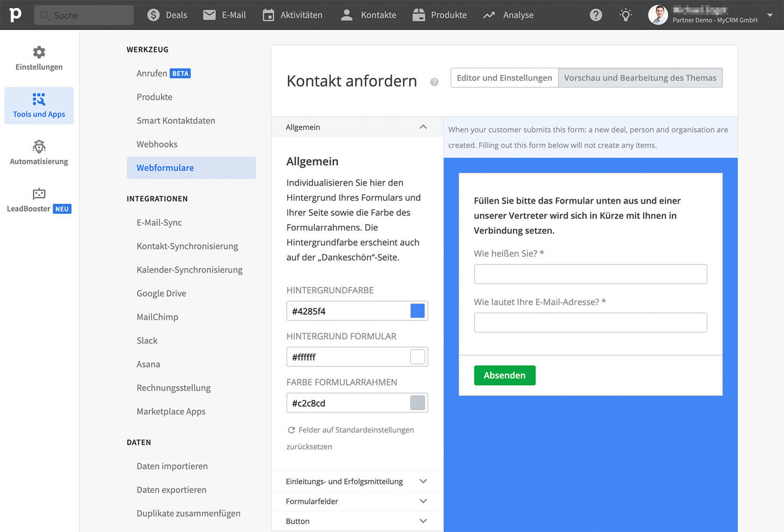Switch to Editor und Einstellungen tab
Image resolution: width=784 pixels, height=532 pixels.
coord(504,78)
